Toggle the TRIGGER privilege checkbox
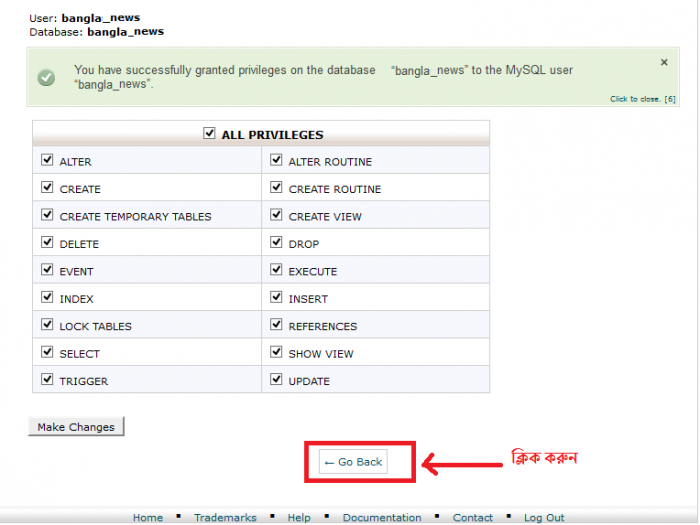Viewport: 700px width, 525px height. (x=47, y=379)
